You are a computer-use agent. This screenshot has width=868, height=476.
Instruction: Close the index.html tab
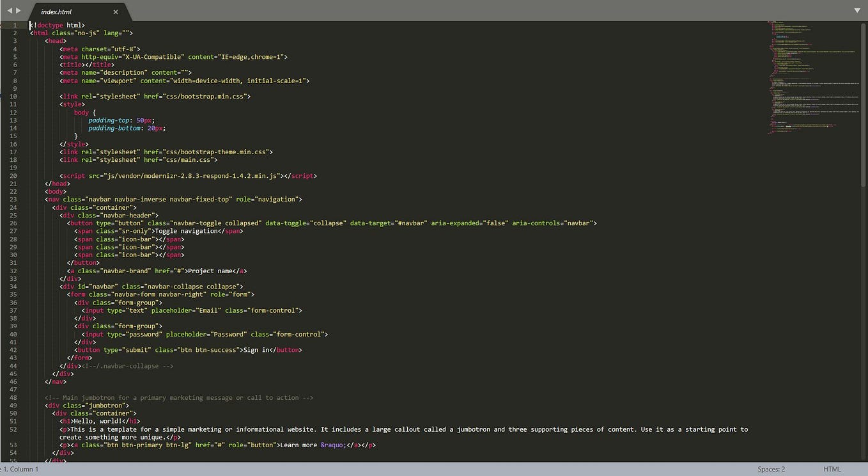(115, 12)
